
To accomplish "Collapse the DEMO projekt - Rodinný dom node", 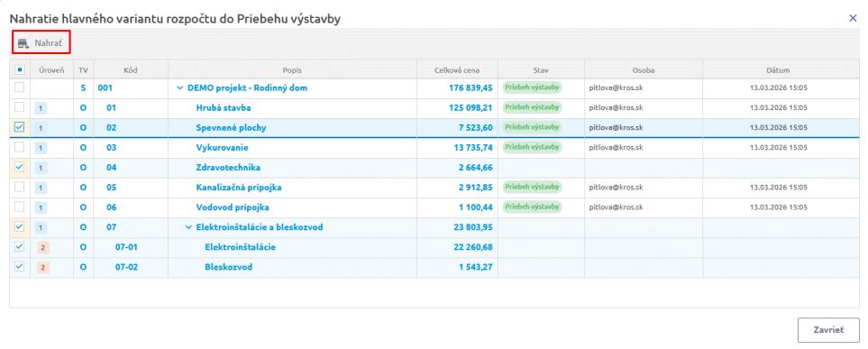I will coord(179,88).
